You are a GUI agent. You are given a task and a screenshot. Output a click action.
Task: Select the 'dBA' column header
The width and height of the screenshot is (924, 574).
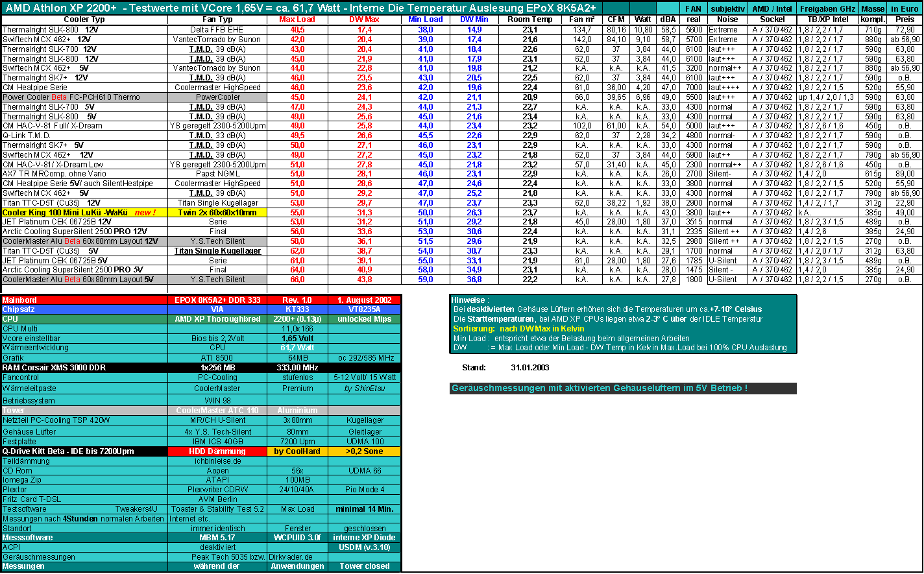click(668, 20)
